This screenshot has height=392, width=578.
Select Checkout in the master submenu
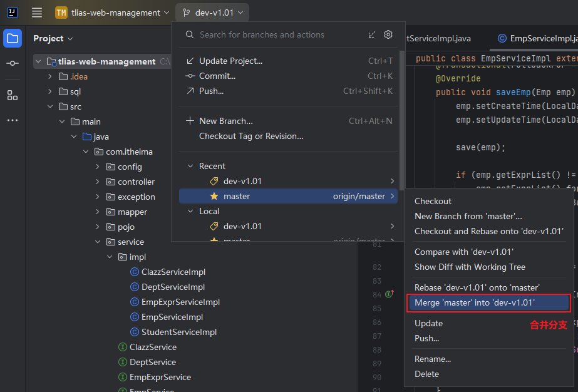point(488,201)
